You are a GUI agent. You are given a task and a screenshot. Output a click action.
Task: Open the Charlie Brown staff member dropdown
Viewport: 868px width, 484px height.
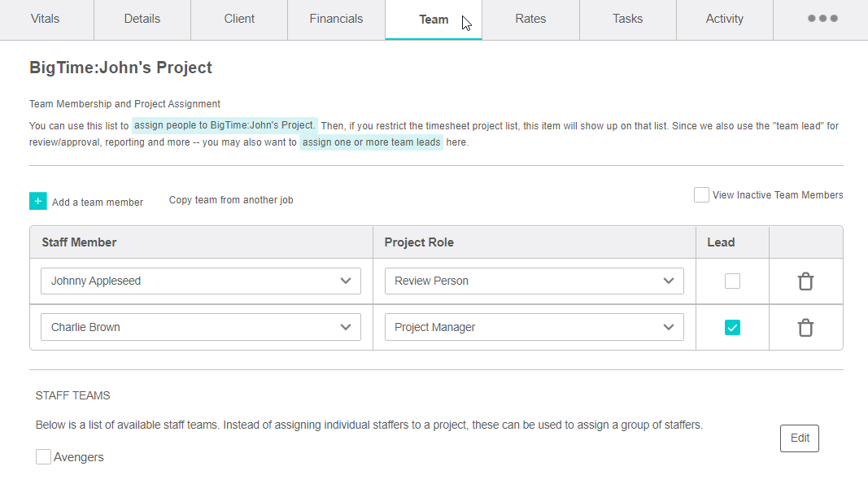200,327
